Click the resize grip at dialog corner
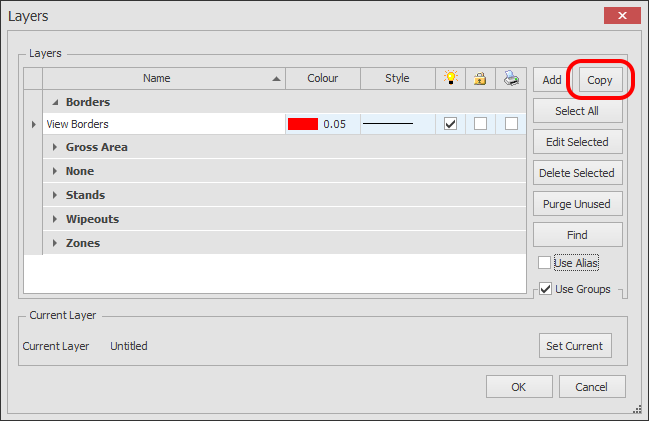 tap(637, 409)
